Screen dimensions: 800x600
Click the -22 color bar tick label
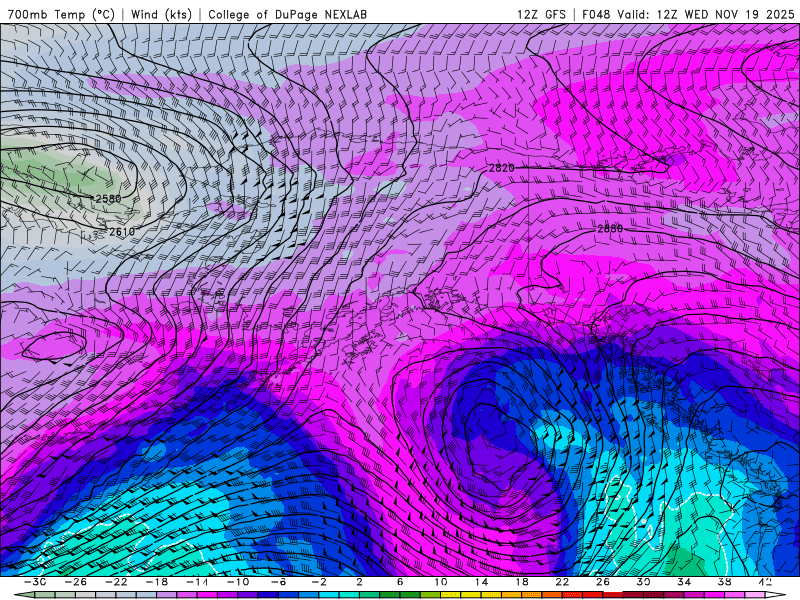click(116, 582)
